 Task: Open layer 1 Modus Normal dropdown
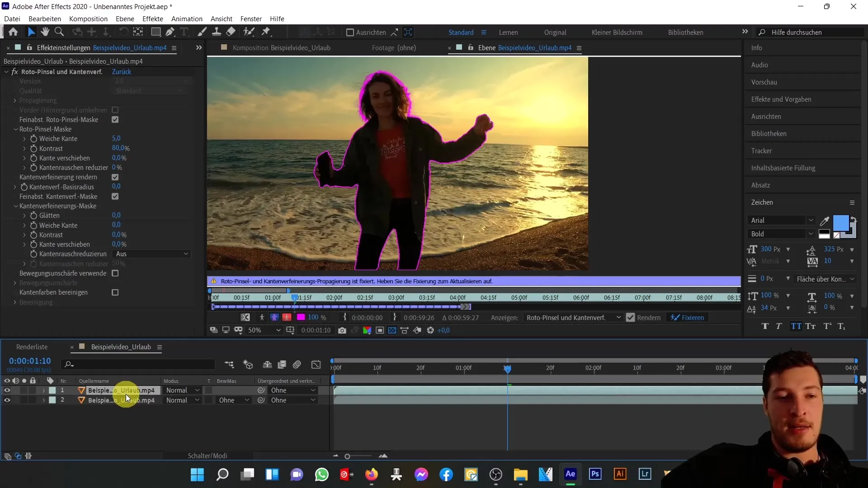pos(182,390)
